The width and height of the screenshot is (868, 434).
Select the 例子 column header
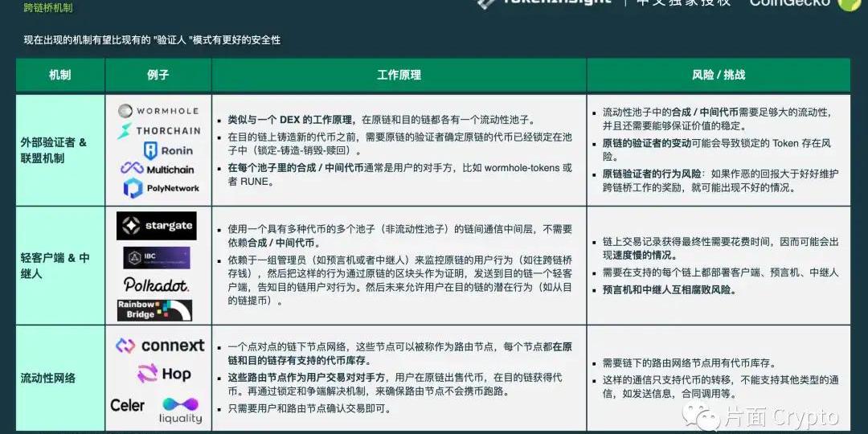point(158,76)
